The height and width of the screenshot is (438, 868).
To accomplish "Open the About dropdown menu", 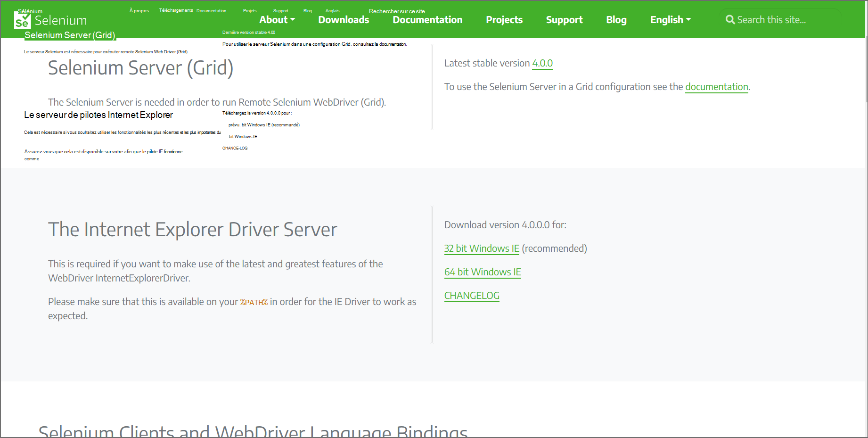I will tap(273, 19).
